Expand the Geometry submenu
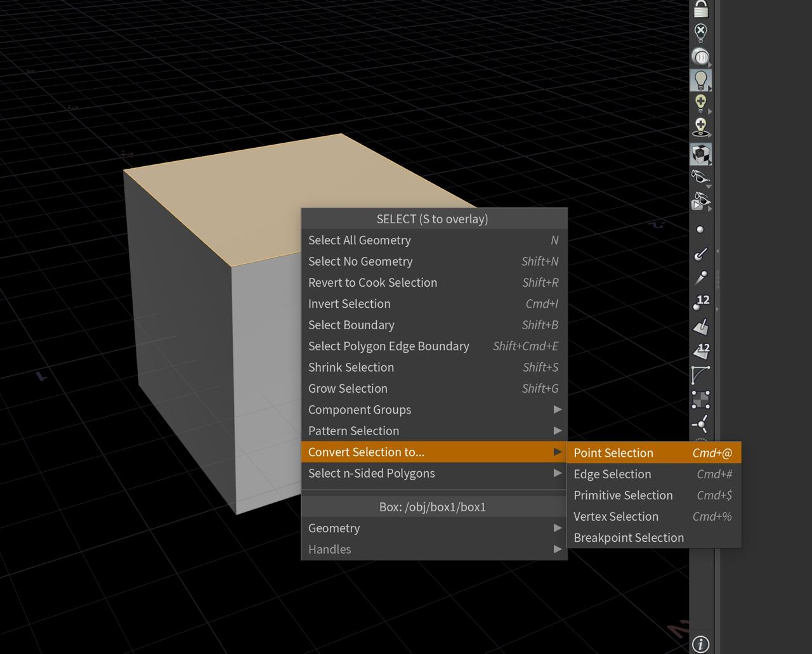The width and height of the screenshot is (812, 654). click(434, 528)
